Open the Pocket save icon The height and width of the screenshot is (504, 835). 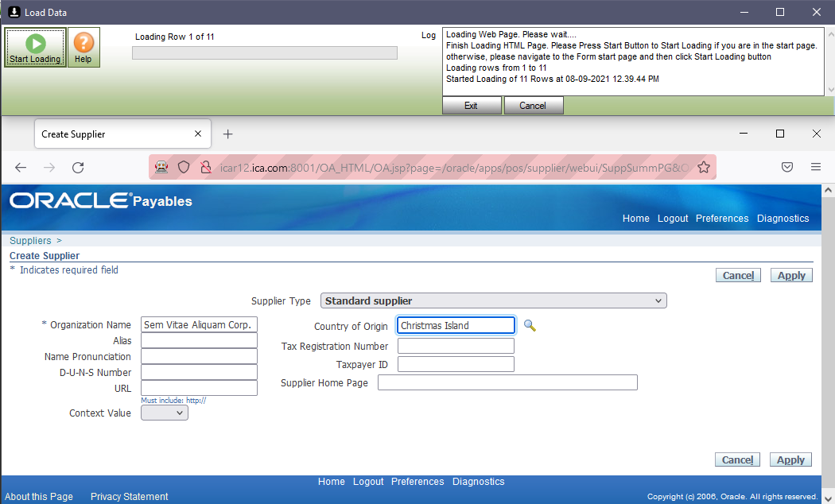pos(787,167)
